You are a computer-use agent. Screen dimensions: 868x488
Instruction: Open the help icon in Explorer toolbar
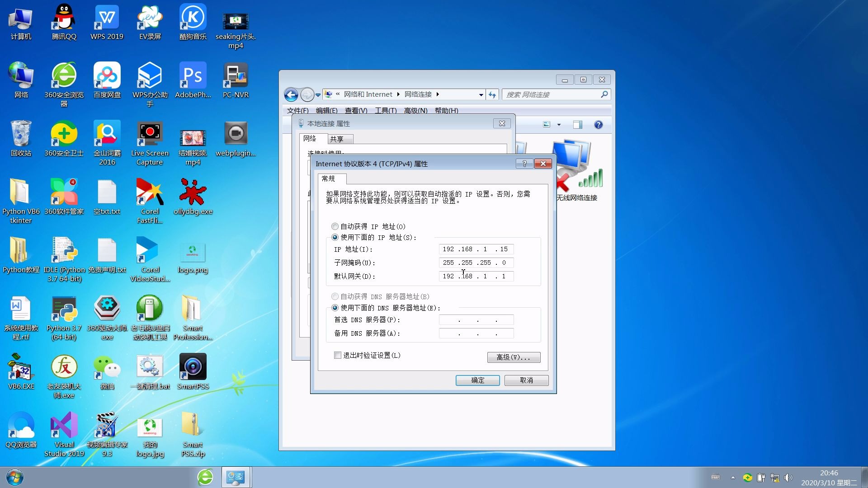598,125
